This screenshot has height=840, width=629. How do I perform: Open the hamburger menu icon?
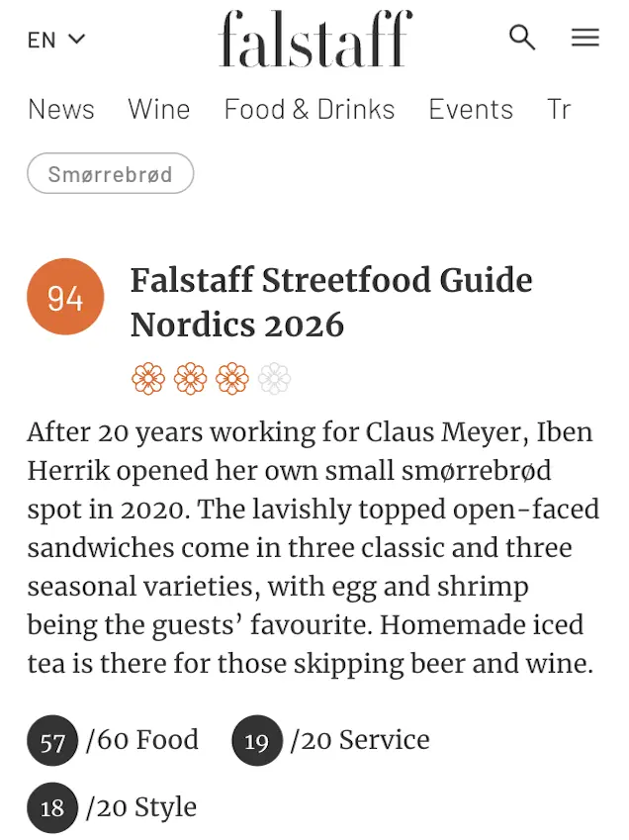click(x=584, y=38)
